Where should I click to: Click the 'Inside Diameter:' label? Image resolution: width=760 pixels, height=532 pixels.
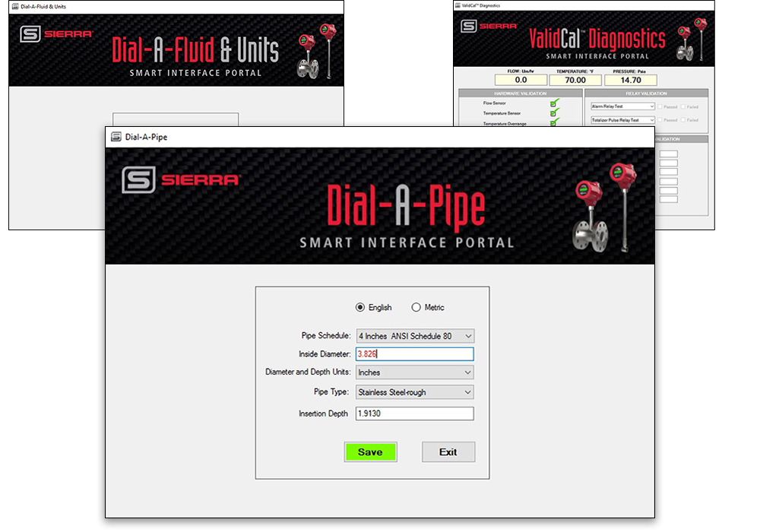(x=325, y=354)
